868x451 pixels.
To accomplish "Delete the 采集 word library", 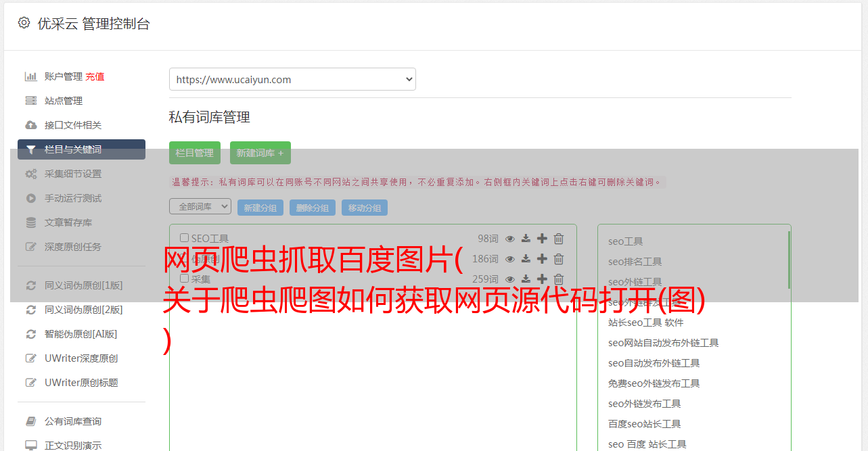I will [x=559, y=279].
